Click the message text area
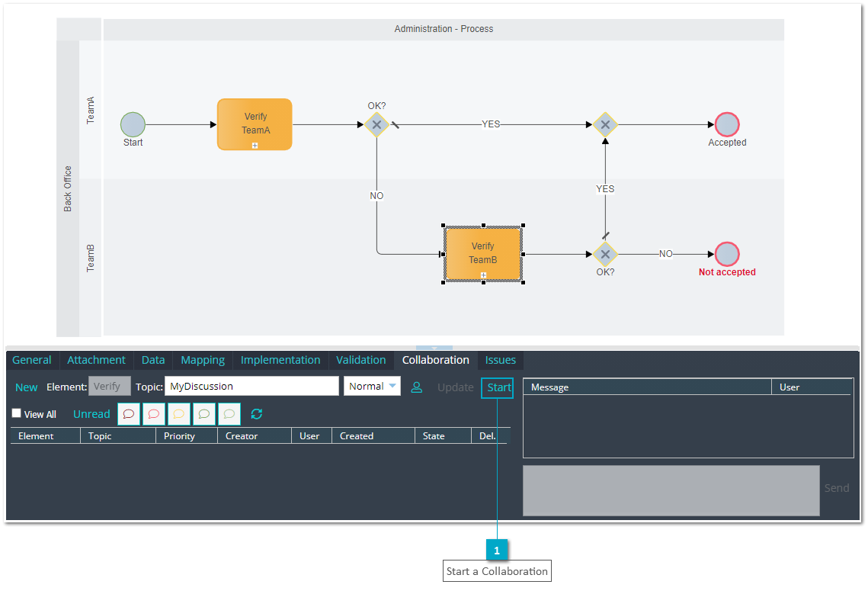 (x=671, y=490)
